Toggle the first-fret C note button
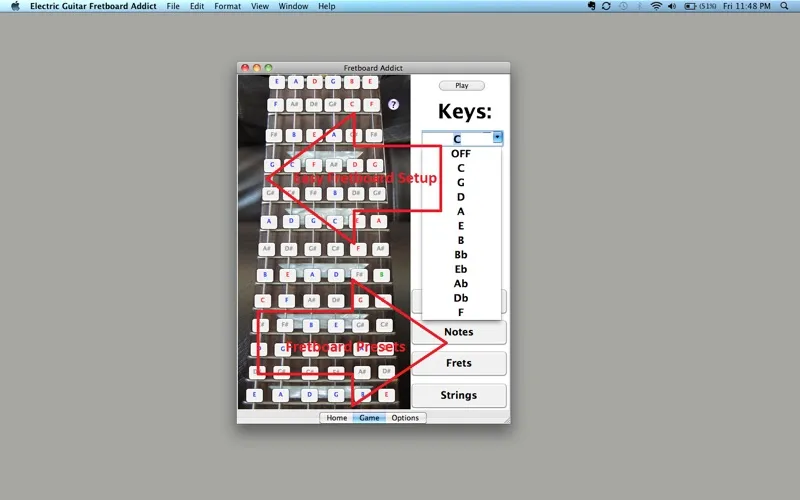 click(x=352, y=105)
